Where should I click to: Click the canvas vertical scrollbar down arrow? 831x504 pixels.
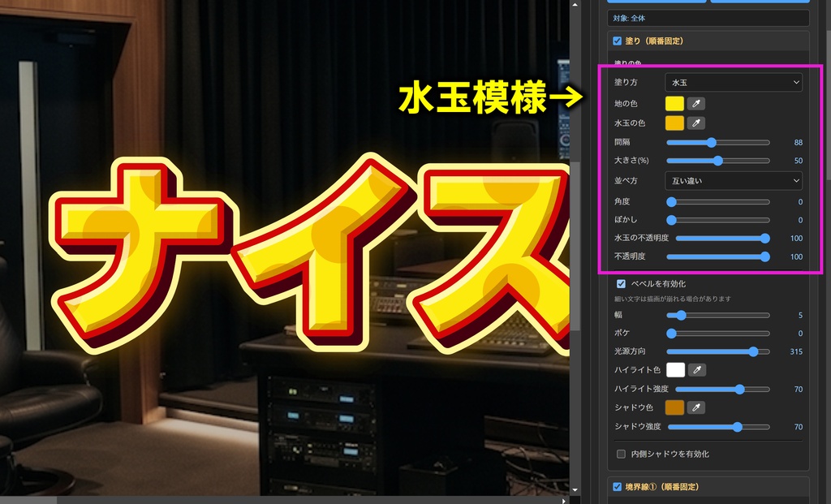pyautogui.click(x=575, y=491)
